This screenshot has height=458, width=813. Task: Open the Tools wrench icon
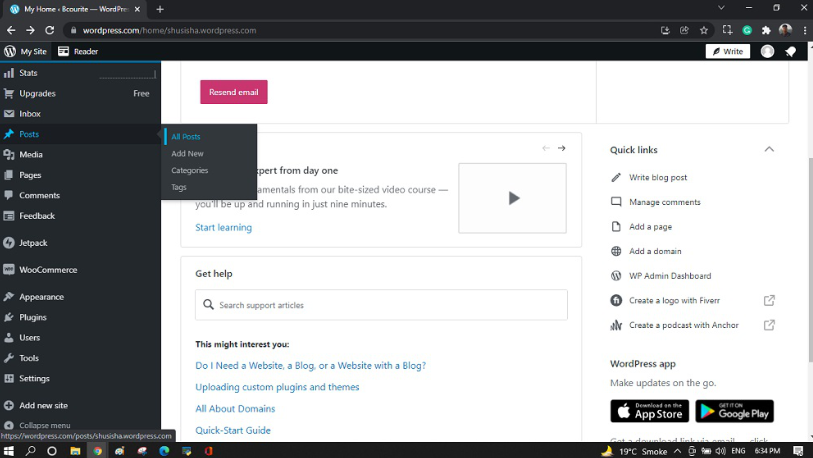(9, 358)
